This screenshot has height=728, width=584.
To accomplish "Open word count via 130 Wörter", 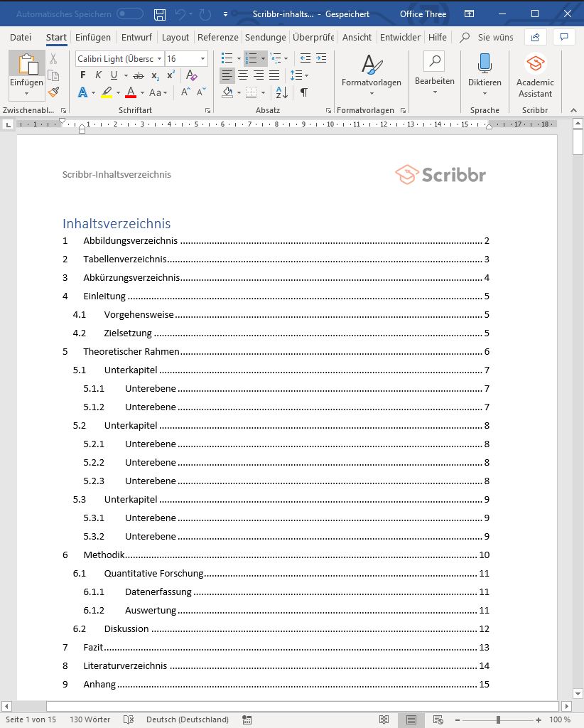I will click(90, 719).
